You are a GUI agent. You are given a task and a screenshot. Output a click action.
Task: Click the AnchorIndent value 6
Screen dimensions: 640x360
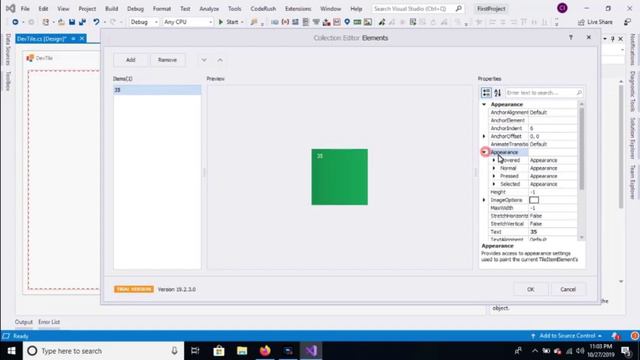click(553, 128)
